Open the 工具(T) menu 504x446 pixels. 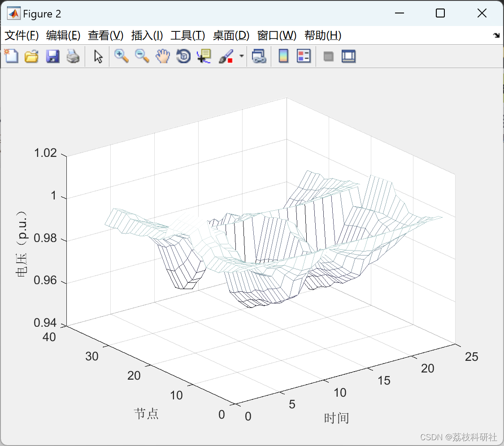point(188,35)
